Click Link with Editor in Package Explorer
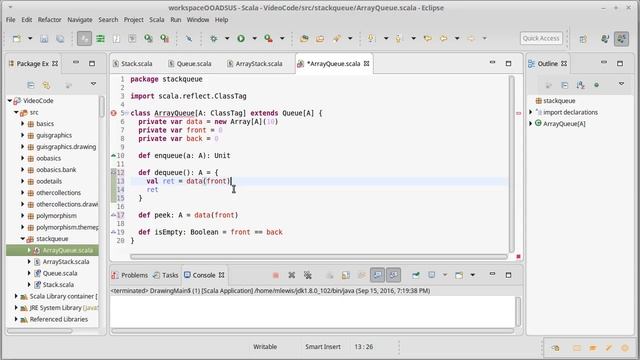640x360 pixels. [46, 85]
